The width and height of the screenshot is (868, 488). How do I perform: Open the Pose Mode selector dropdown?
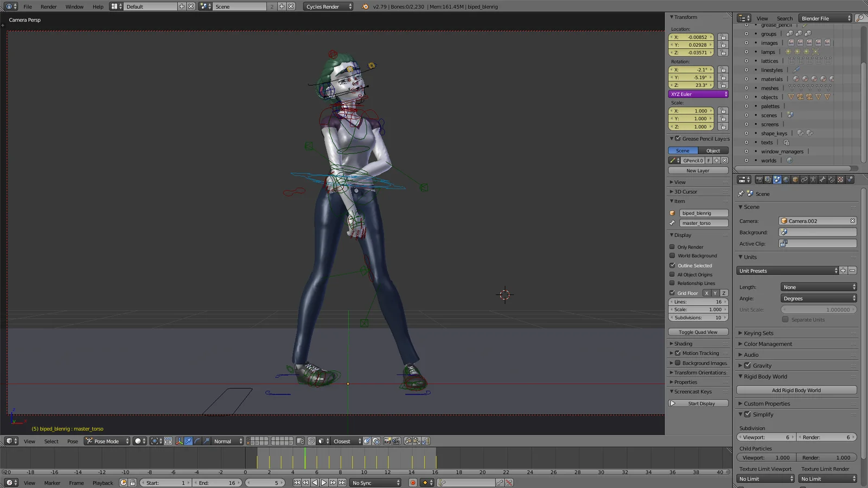point(107,441)
